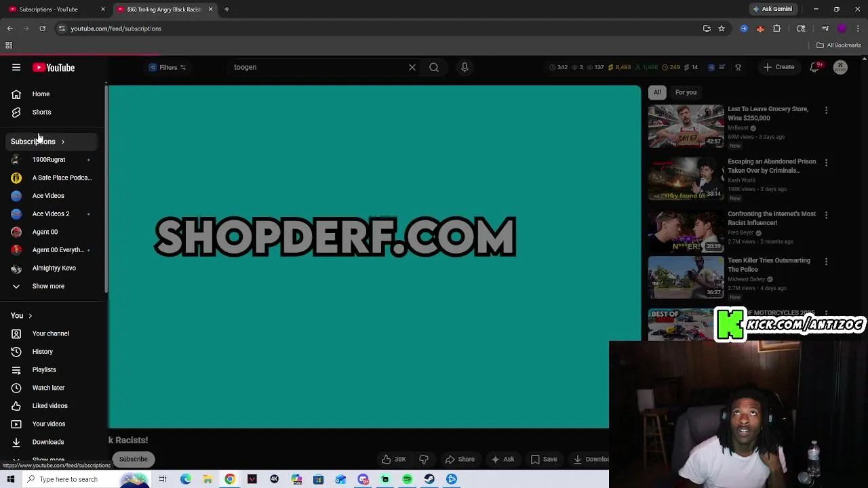Open the Chrome profile avatar
Viewport: 868px width, 488px height.
(x=842, y=28)
